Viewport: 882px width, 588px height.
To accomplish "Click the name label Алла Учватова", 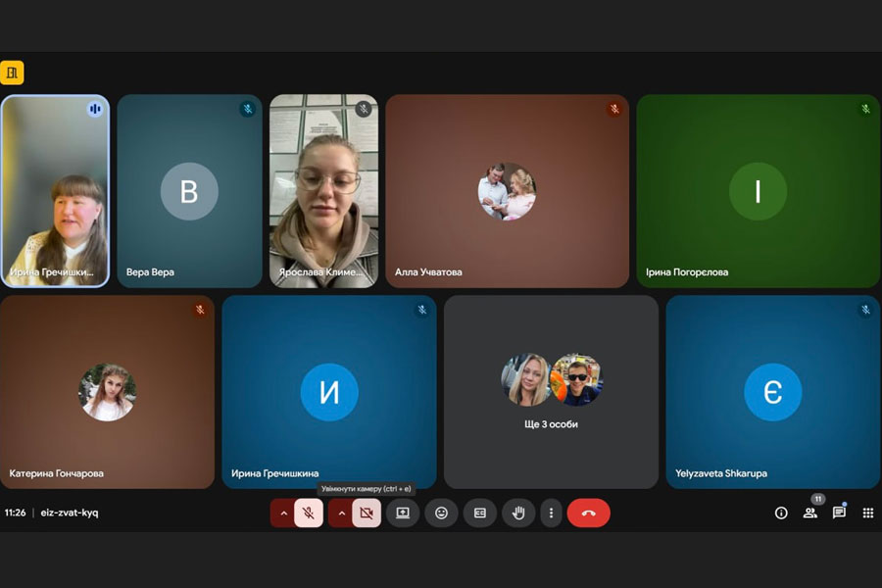I will point(428,271).
